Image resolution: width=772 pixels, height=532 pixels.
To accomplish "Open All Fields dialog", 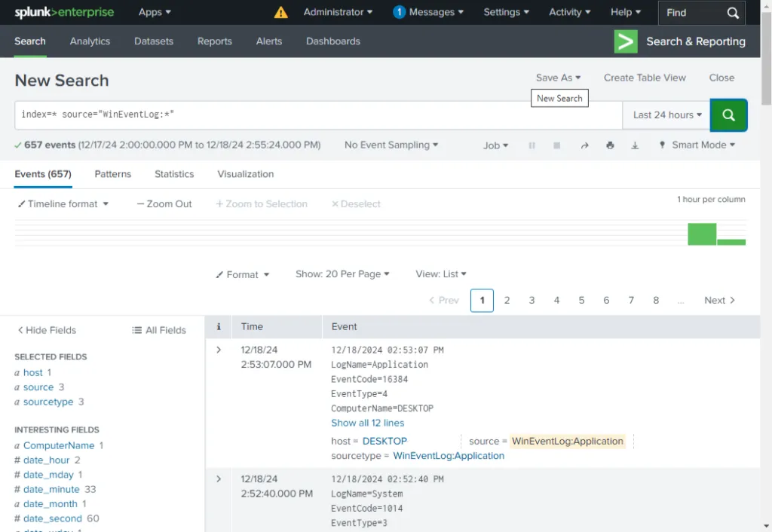I will [159, 331].
